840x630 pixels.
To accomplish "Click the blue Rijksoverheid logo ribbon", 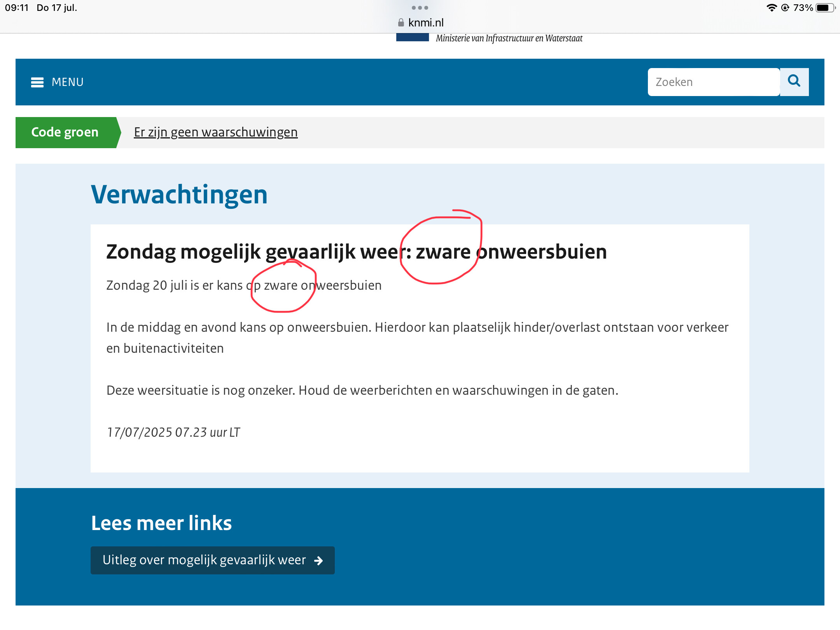I will pos(412,37).
